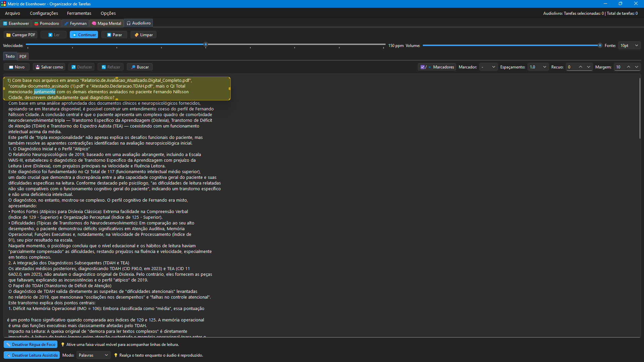Screen dimensions: 644x362
Task: Click the Margem value input field
Action: (x=620, y=67)
